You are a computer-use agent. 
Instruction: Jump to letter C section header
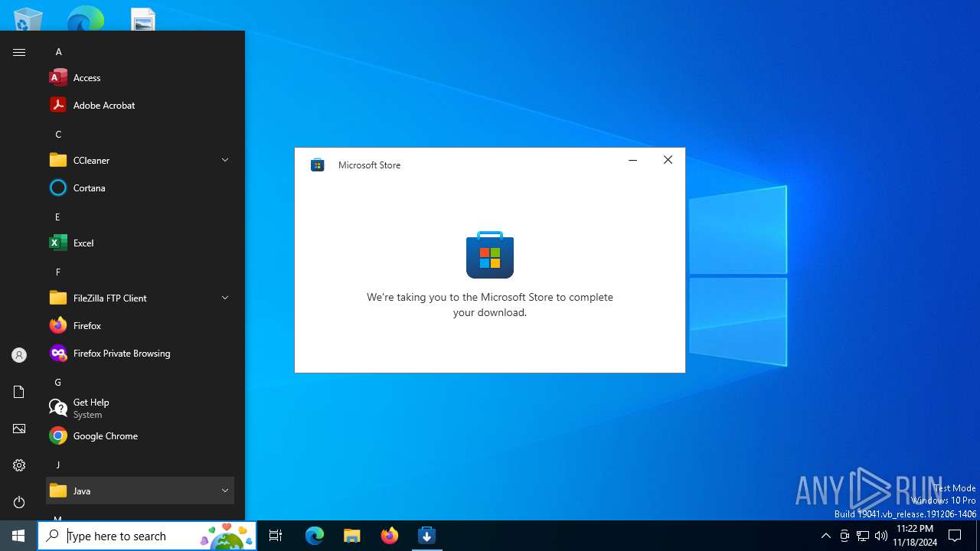point(58,134)
